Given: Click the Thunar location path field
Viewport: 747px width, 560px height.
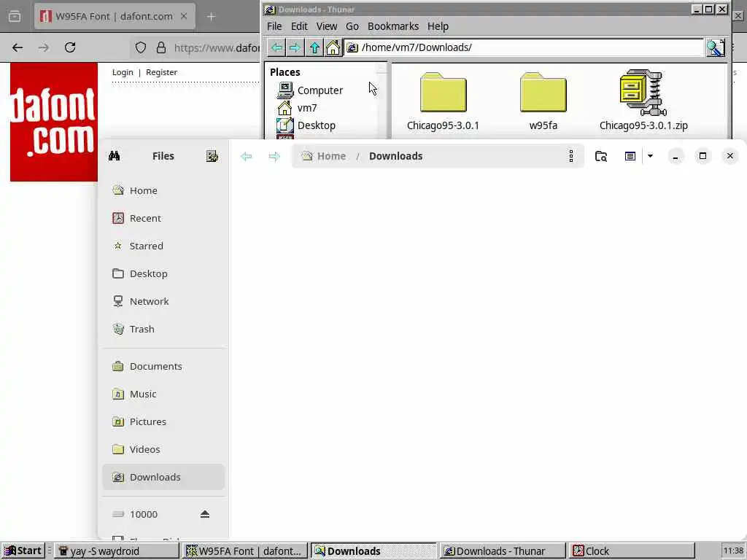Looking at the screenshot, I should (524, 47).
